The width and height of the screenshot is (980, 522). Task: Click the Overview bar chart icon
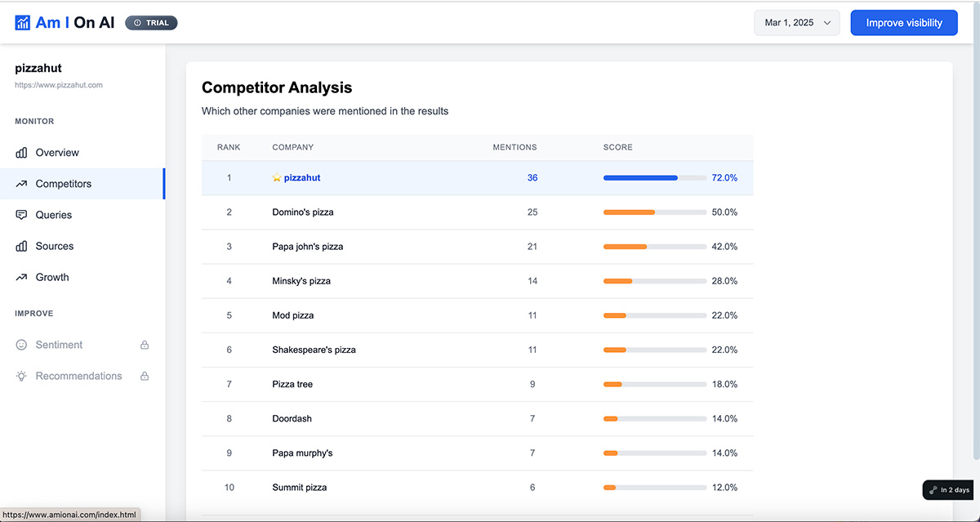[x=21, y=153]
